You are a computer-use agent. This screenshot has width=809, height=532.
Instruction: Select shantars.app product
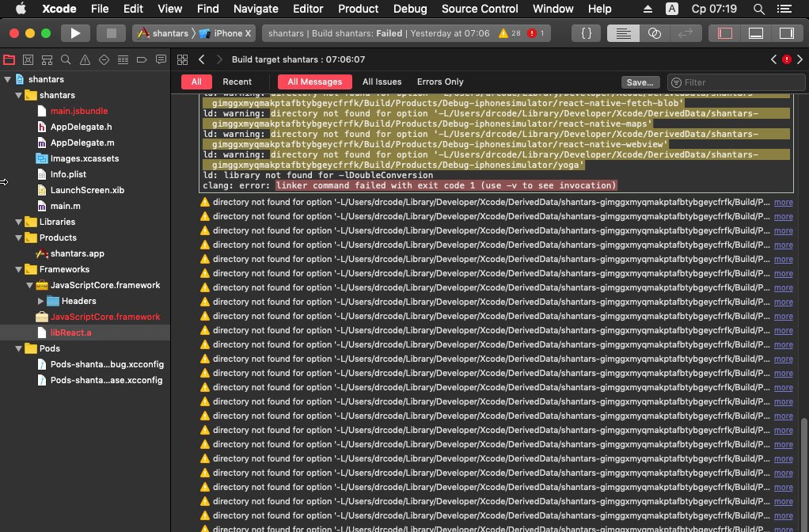point(77,254)
